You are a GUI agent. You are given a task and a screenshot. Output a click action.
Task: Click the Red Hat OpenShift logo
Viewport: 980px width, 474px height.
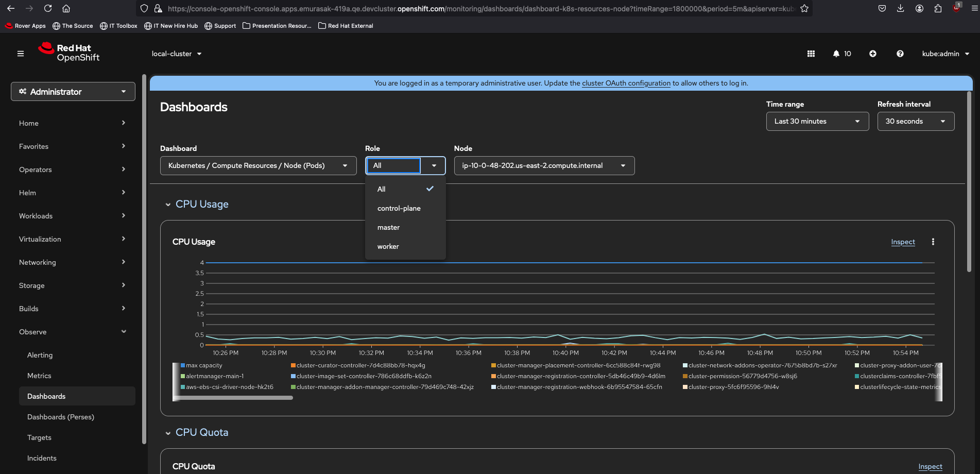69,53
